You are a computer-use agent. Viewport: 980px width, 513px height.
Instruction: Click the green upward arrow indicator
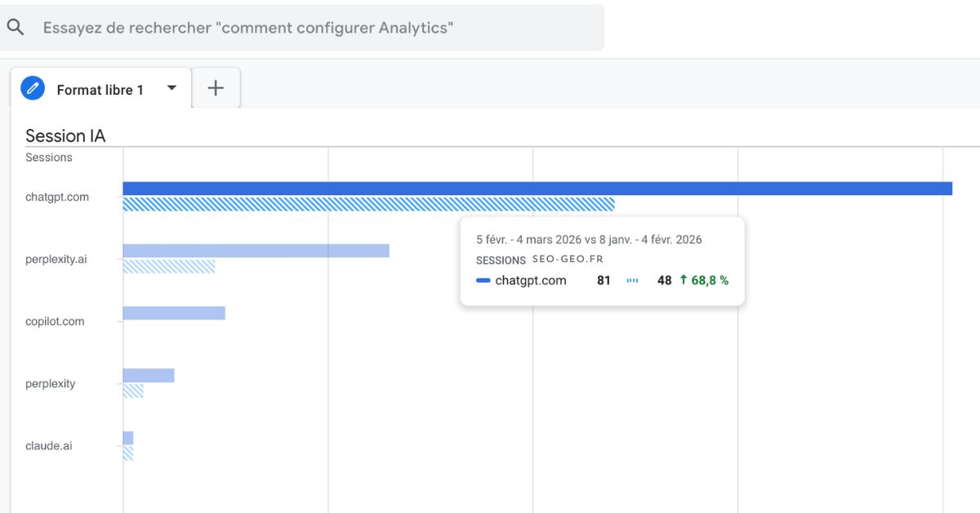pos(684,280)
